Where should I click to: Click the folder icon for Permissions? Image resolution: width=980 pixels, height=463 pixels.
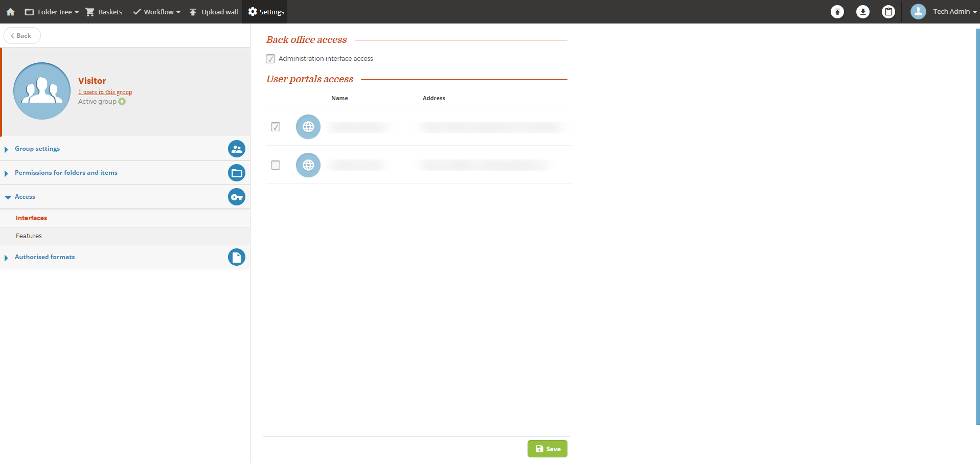[x=236, y=173]
